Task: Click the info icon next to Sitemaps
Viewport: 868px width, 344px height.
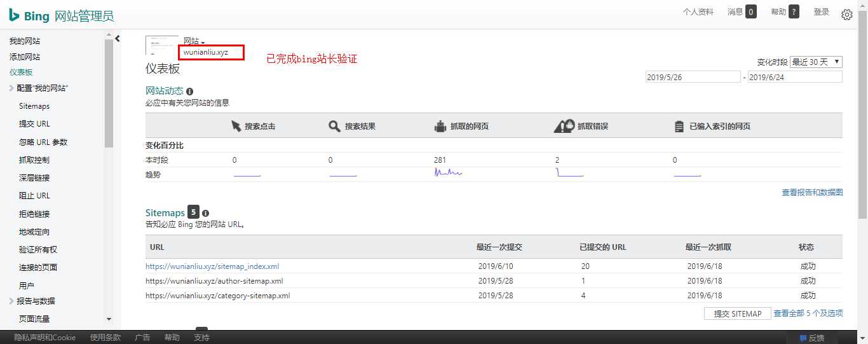Action: (205, 214)
